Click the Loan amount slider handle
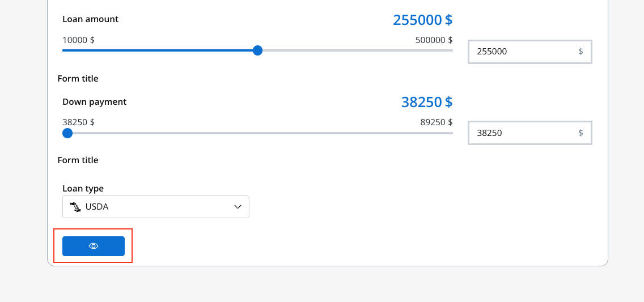 coord(257,50)
